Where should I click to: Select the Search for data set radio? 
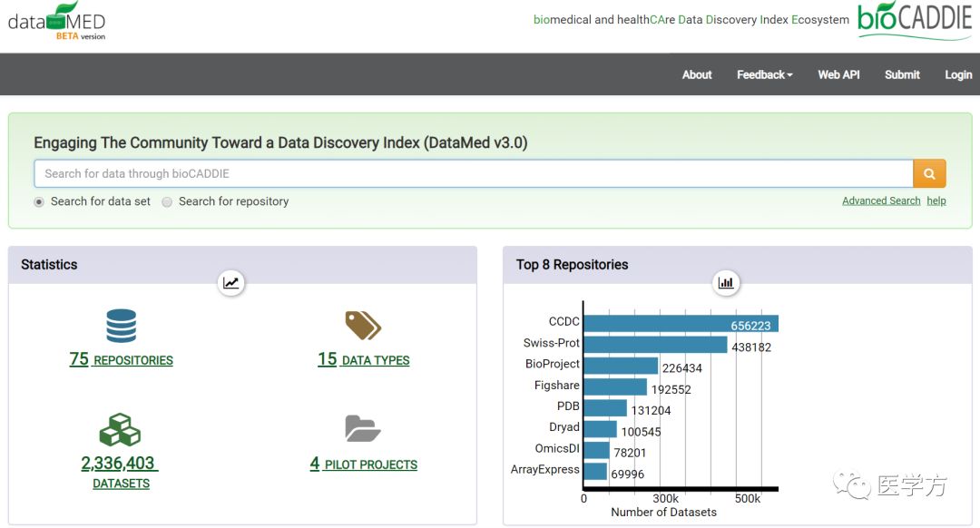point(39,202)
